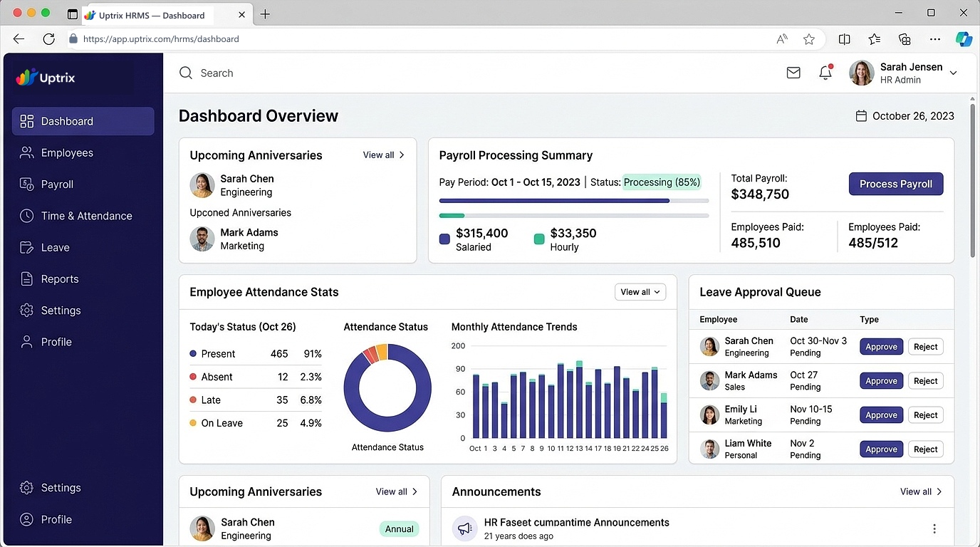The image size is (980, 547).
Task: Click the green Hourly legend swatch
Action: pyautogui.click(x=539, y=239)
